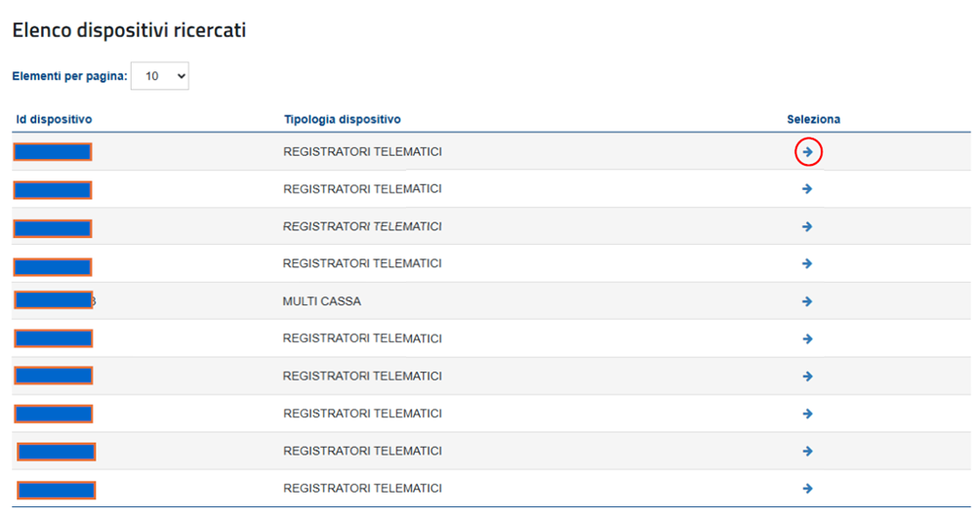Click the redacted device ID in first row
980x514 pixels.
point(53,152)
